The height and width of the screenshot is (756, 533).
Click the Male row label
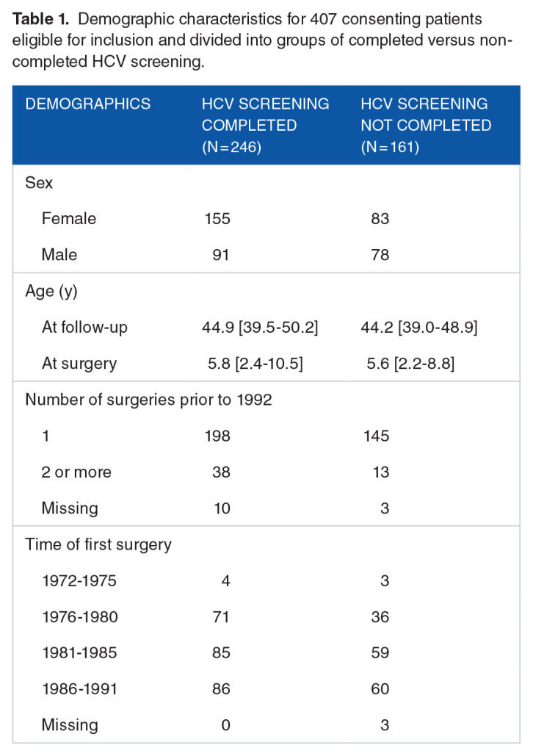coord(59,255)
